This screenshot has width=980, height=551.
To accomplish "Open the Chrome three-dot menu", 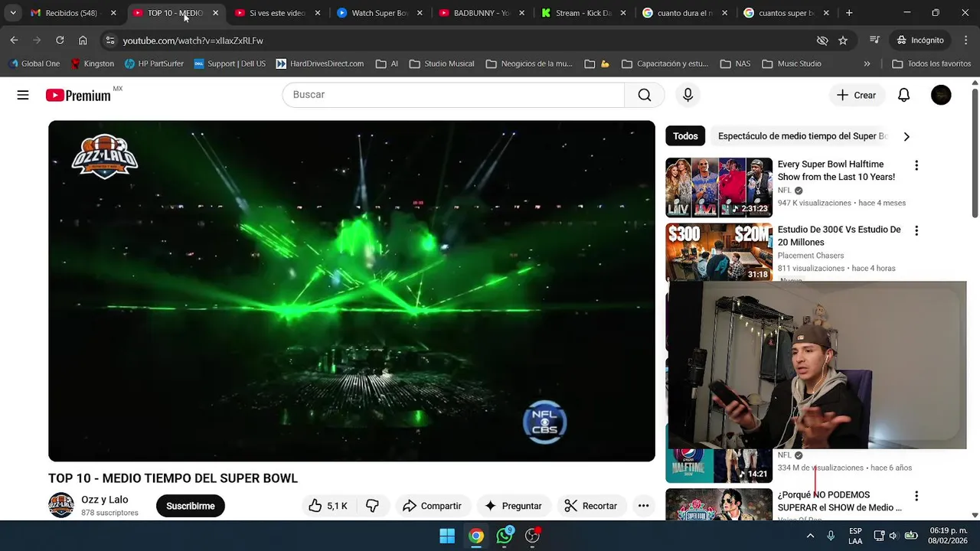I will point(965,40).
